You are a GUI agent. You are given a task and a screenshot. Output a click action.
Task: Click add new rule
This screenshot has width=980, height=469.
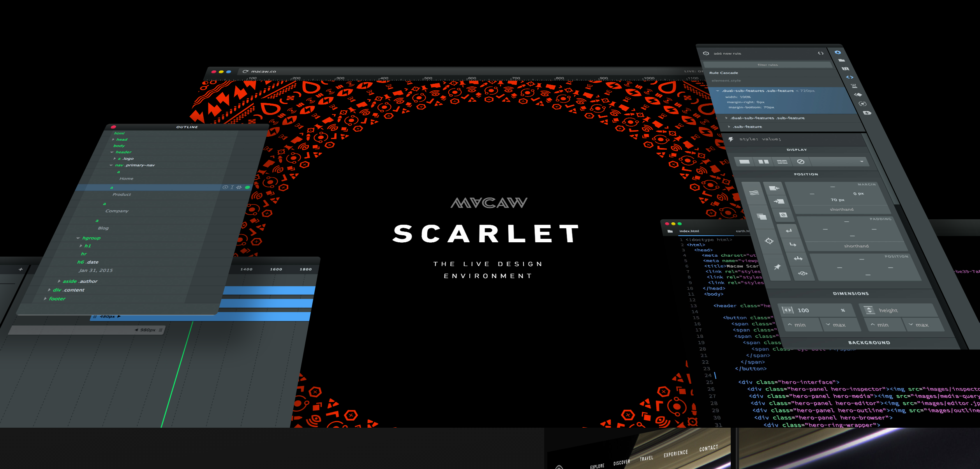point(727,54)
